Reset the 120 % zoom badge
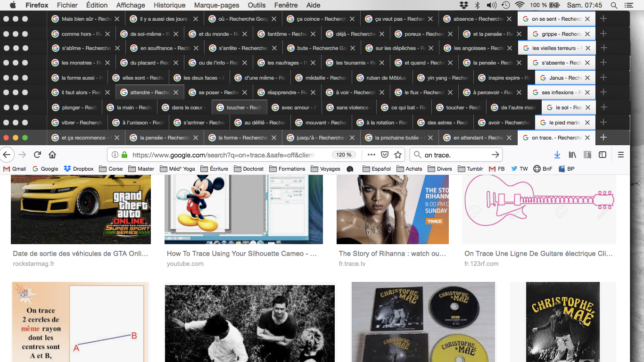The width and height of the screenshot is (644, 362). (x=344, y=155)
